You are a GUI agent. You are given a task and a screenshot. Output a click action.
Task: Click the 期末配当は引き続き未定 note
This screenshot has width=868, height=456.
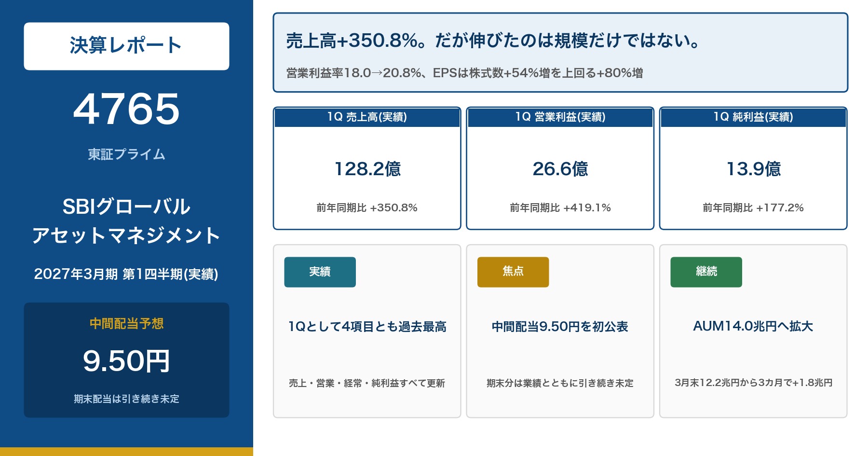pos(126,399)
